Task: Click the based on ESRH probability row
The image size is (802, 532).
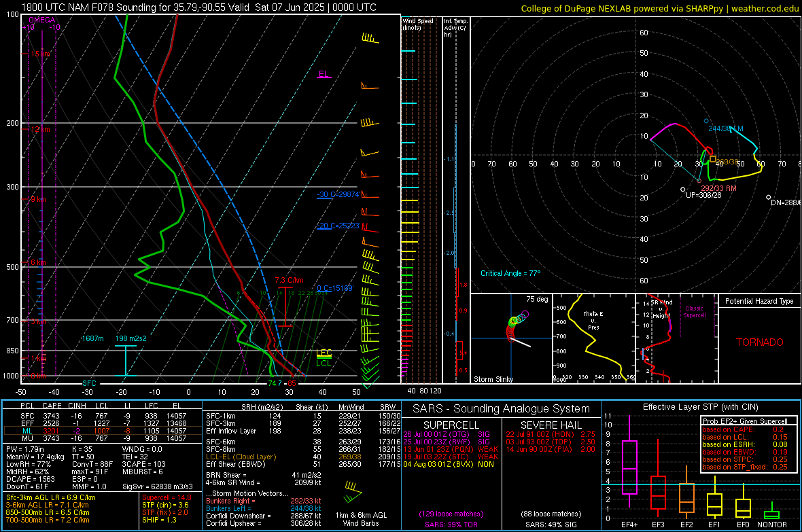Action: (745, 444)
